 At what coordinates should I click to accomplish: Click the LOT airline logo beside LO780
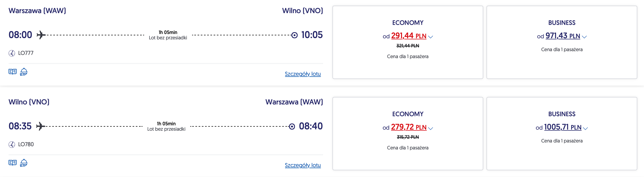12,145
